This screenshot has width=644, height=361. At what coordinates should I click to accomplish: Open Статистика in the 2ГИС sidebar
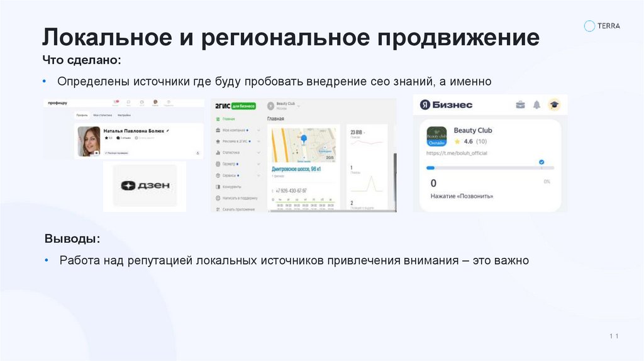(x=231, y=153)
